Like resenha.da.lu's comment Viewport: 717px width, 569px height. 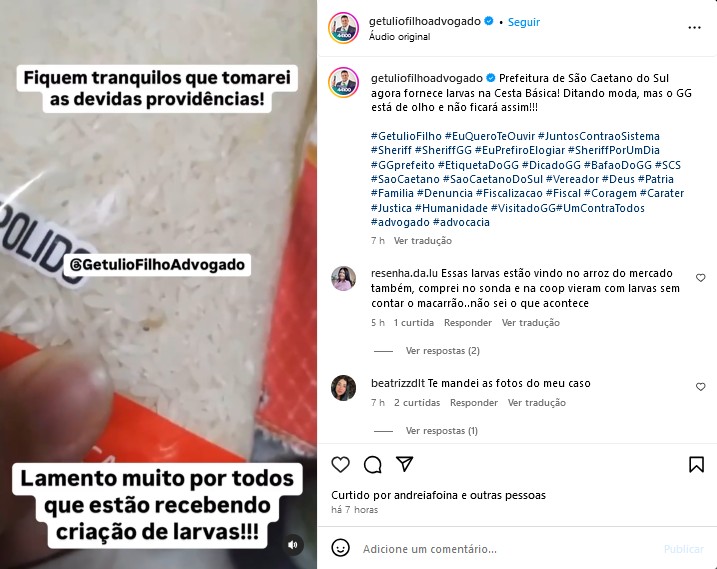point(700,278)
